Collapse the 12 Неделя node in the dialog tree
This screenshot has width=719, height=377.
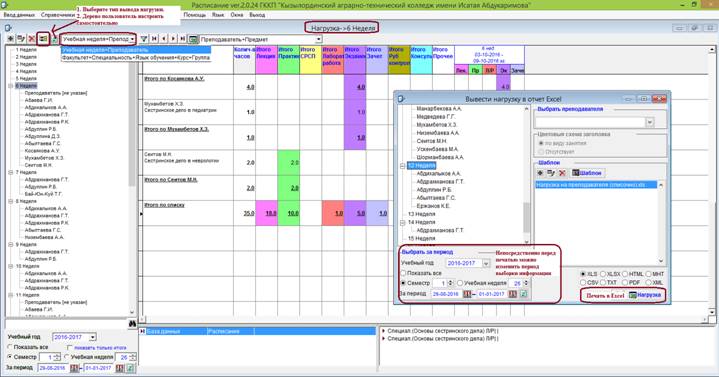403,166
